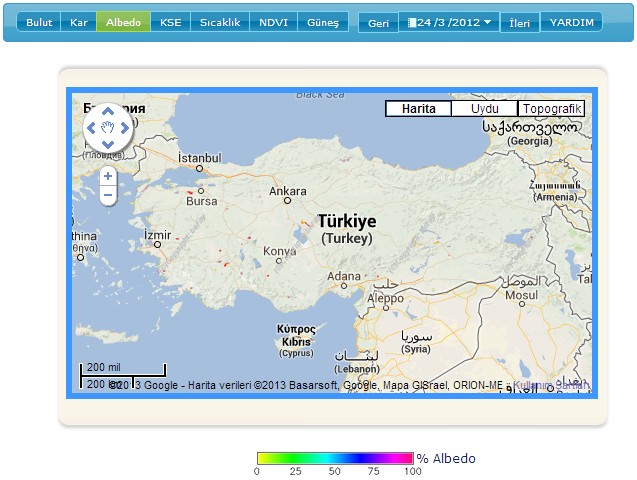The width and height of the screenshot is (637, 480).
Task: Open the NDVI layer tab
Action: point(272,22)
